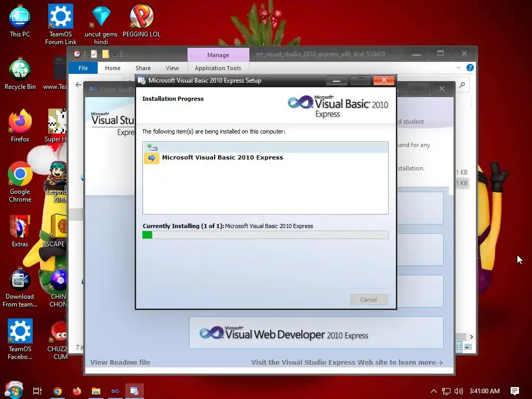Select the Manage contextual tab
This screenshot has height=399, width=532.
(218, 55)
